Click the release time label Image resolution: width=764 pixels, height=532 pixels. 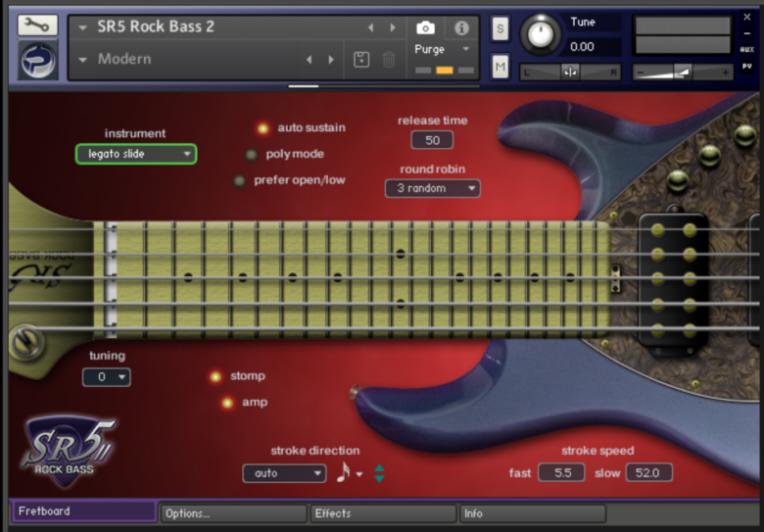[x=432, y=121]
